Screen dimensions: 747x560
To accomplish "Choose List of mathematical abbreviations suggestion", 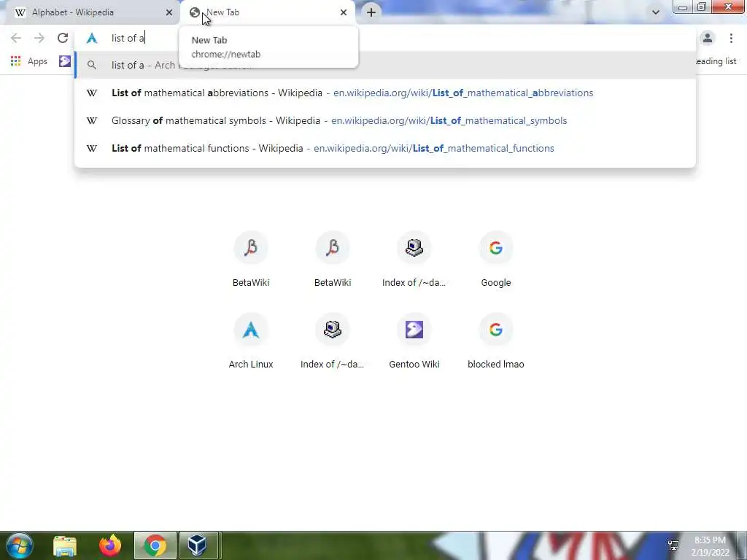I will [x=385, y=93].
